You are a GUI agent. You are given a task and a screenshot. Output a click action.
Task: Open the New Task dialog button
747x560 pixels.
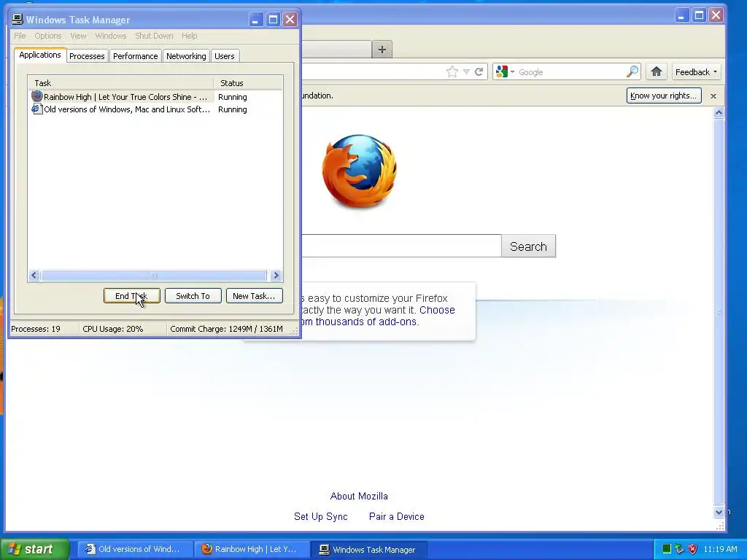254,296
